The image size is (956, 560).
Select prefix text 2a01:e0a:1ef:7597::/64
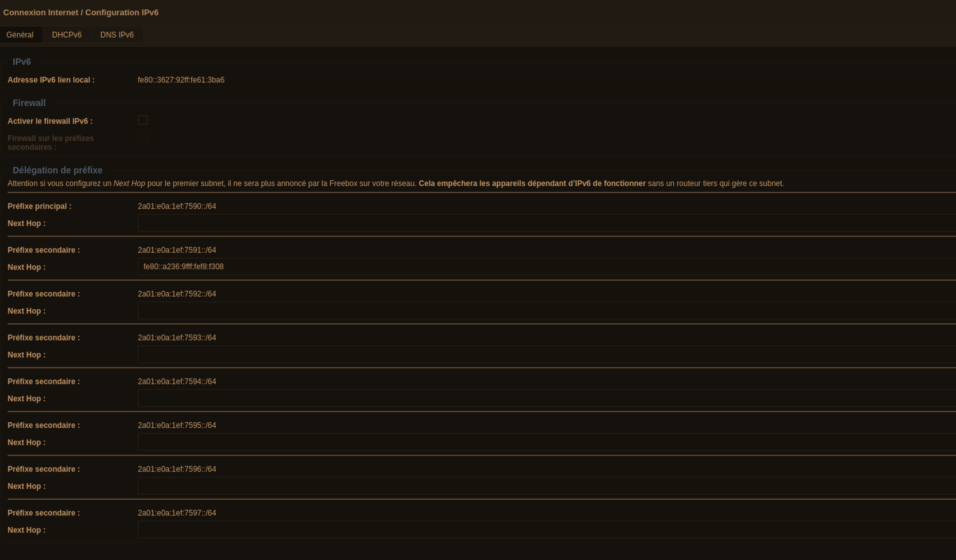177,513
